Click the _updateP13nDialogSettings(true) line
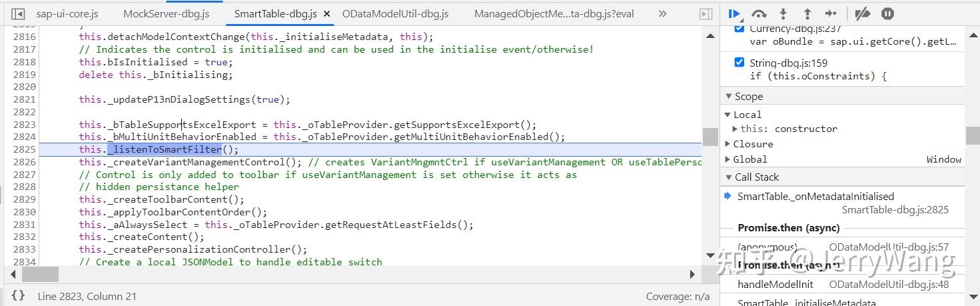The width and height of the screenshot is (980, 306). click(x=185, y=99)
